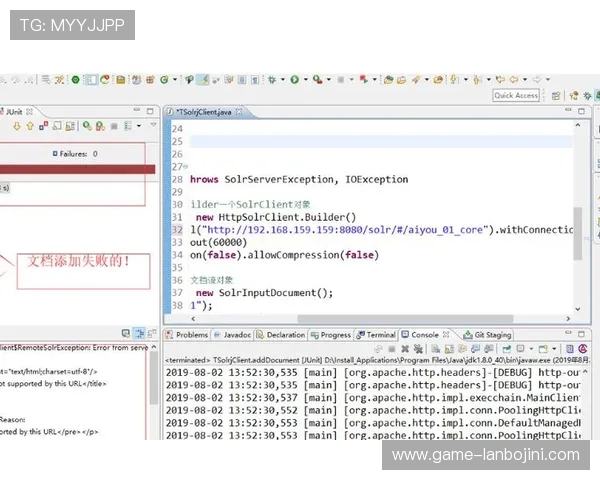Switch to the Problems tab
Image resolution: width=600 pixels, height=480 pixels.
coord(191,335)
